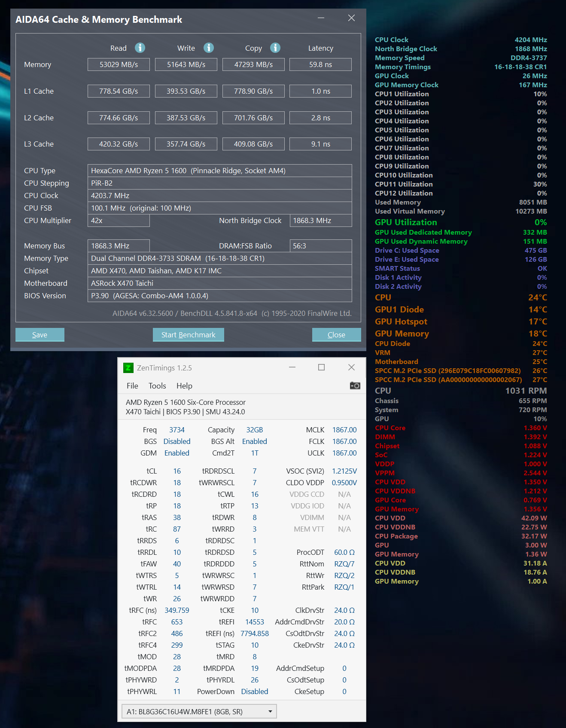This screenshot has height=728, width=566.
Task: Click the Save button in AIDA64
Action: click(40, 335)
